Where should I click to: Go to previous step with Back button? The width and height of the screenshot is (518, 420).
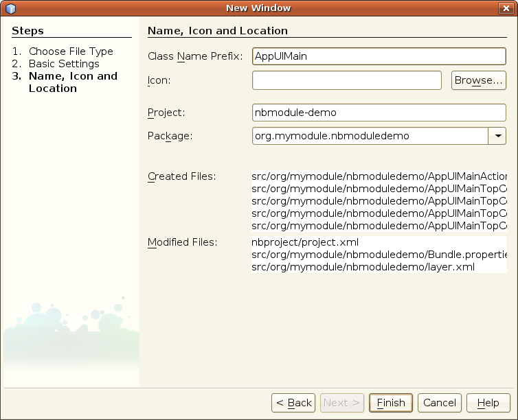click(x=293, y=403)
